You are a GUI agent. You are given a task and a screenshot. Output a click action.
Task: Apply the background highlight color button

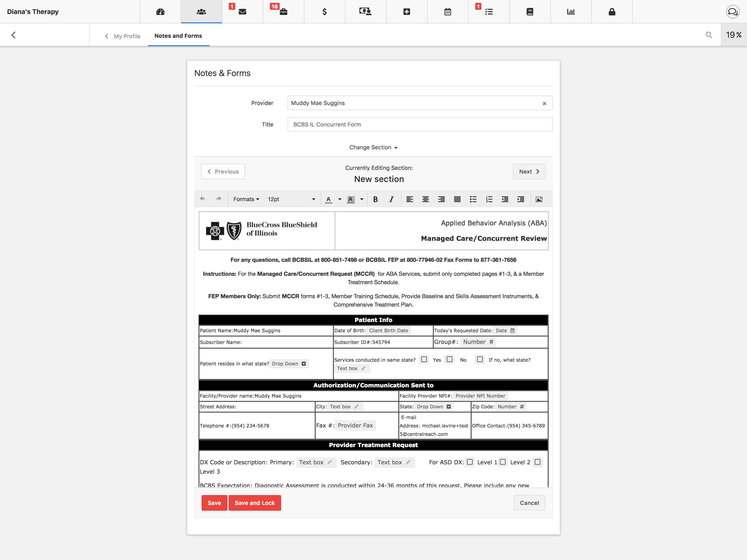[351, 199]
